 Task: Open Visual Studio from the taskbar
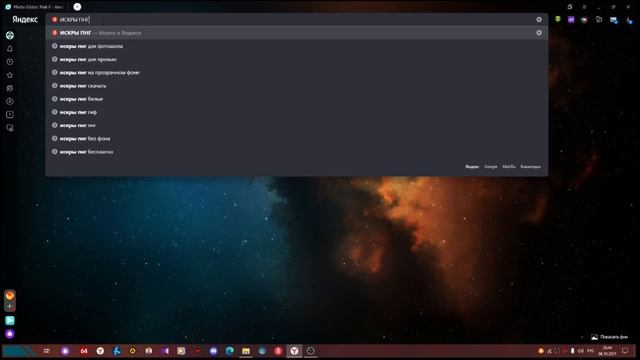(165, 351)
